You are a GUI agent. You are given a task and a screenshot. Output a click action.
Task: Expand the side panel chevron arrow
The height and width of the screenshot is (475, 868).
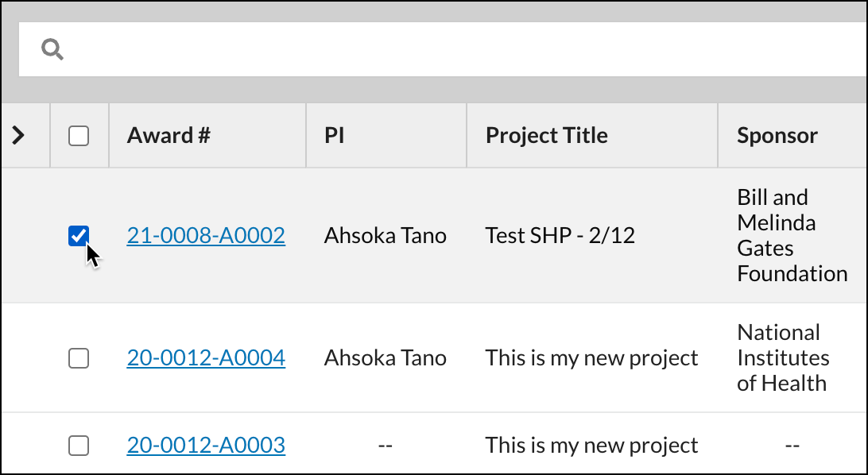pyautogui.click(x=17, y=135)
